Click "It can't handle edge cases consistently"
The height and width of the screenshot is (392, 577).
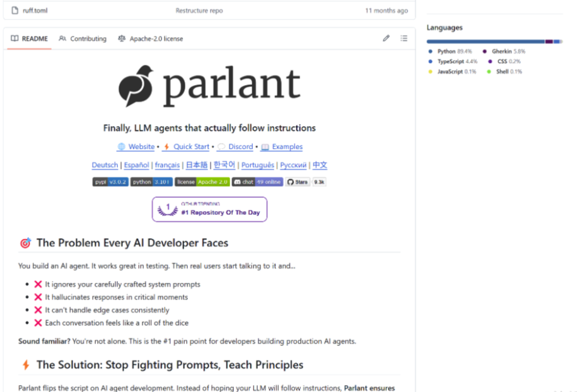[x=107, y=310]
